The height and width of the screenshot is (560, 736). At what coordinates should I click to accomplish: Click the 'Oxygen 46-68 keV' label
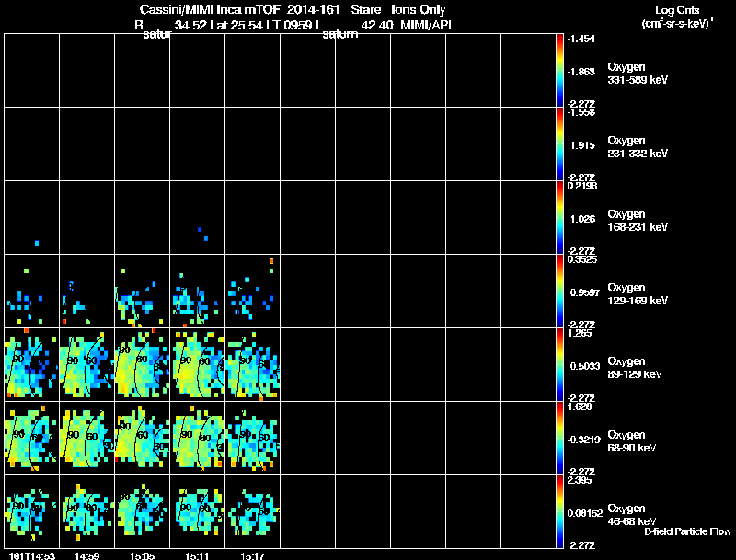632,515
